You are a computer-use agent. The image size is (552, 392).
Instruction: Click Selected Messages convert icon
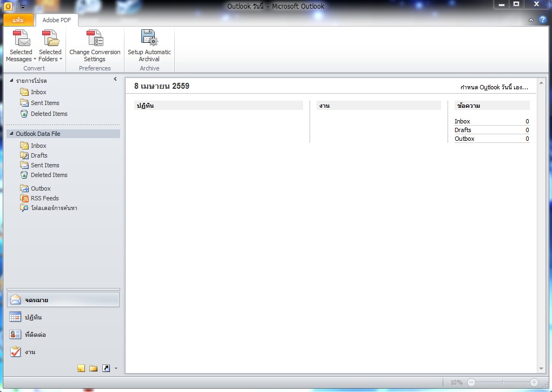pyautogui.click(x=21, y=38)
